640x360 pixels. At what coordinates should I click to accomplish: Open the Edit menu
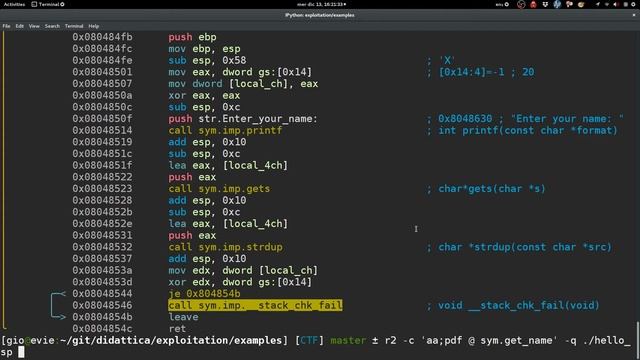20,26
